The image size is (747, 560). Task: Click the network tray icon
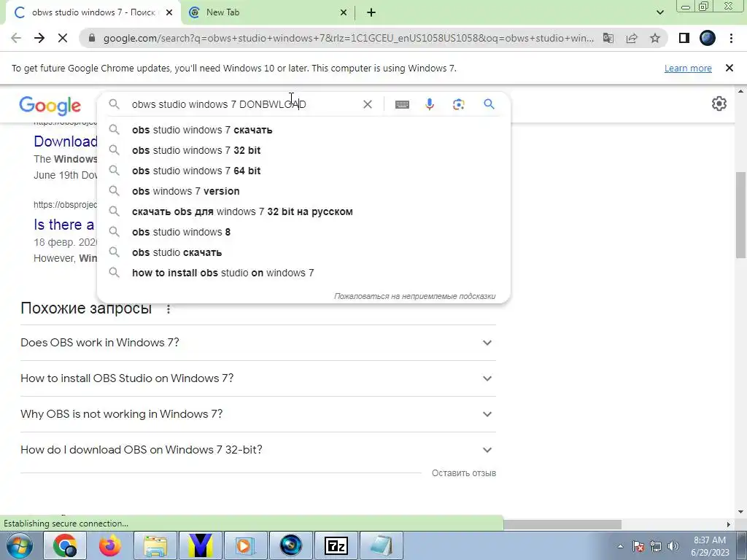656,546
